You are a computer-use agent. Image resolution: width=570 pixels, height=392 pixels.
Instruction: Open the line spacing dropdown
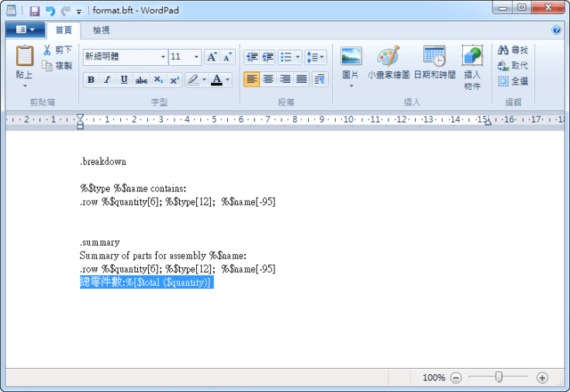point(316,57)
